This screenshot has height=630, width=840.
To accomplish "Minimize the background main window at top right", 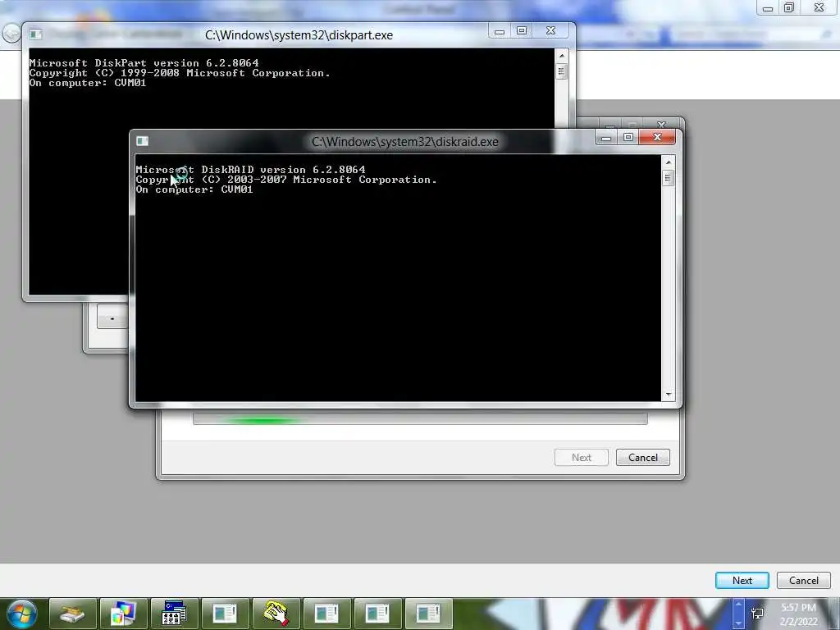I will coord(768,8).
